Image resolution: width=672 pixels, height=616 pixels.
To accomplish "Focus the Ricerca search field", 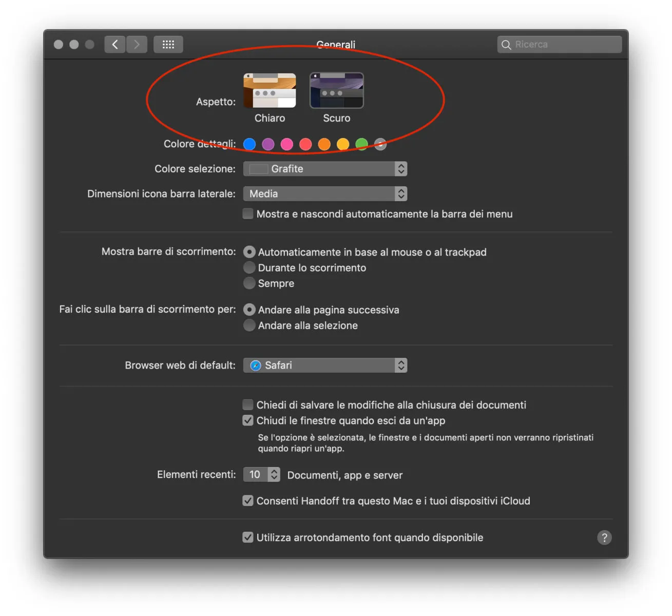I will [560, 45].
